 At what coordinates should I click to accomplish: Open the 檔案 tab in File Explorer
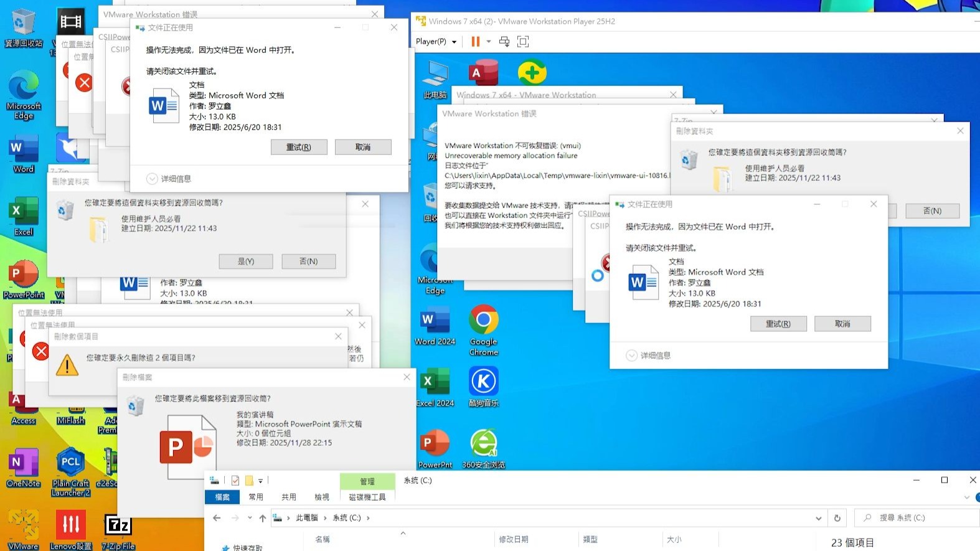[x=222, y=497]
